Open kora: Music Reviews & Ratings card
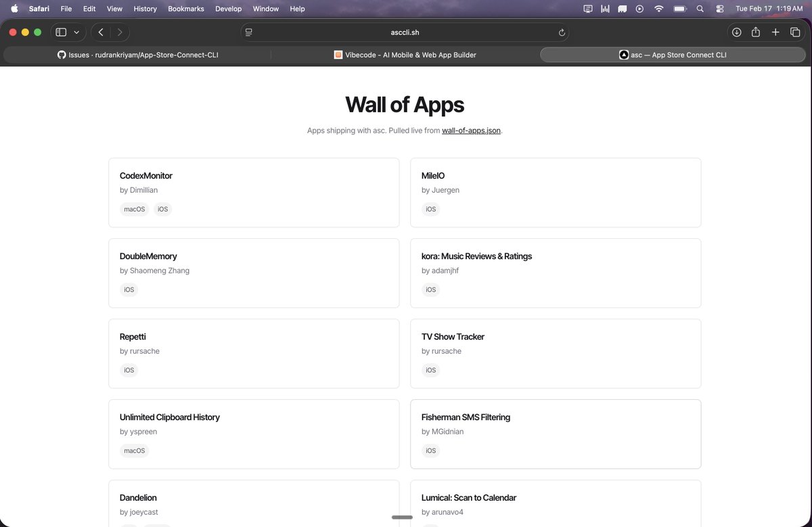 point(556,273)
